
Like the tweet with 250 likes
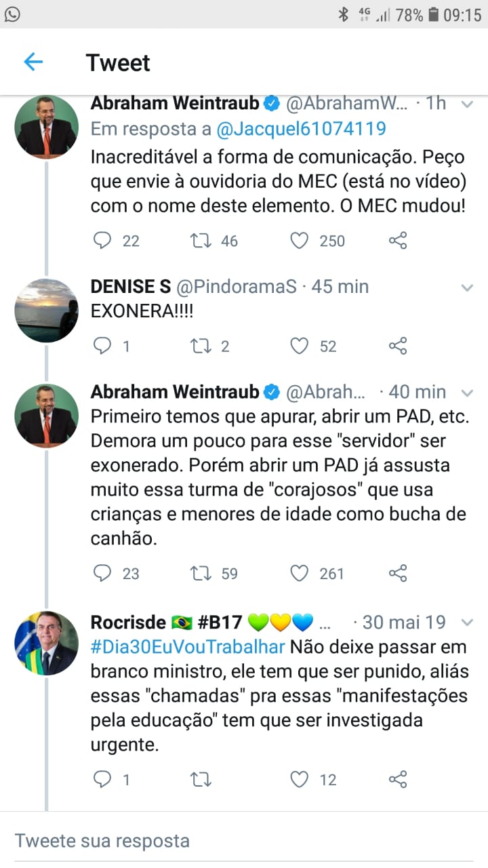coord(300,241)
